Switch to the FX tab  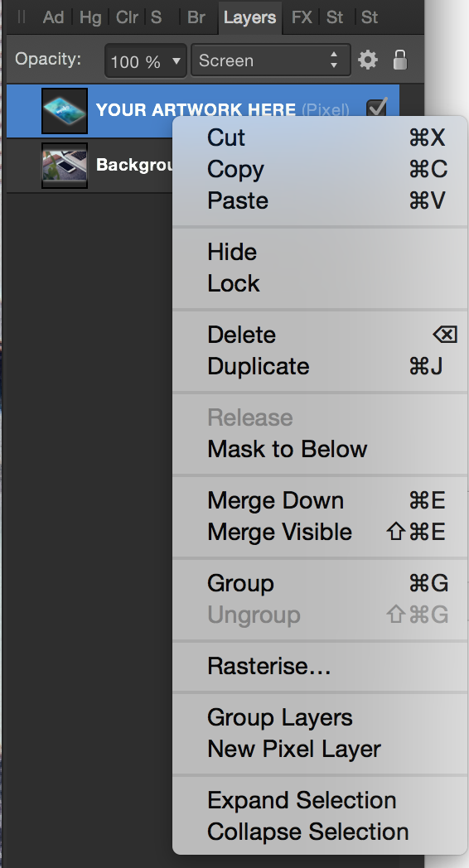[302, 17]
